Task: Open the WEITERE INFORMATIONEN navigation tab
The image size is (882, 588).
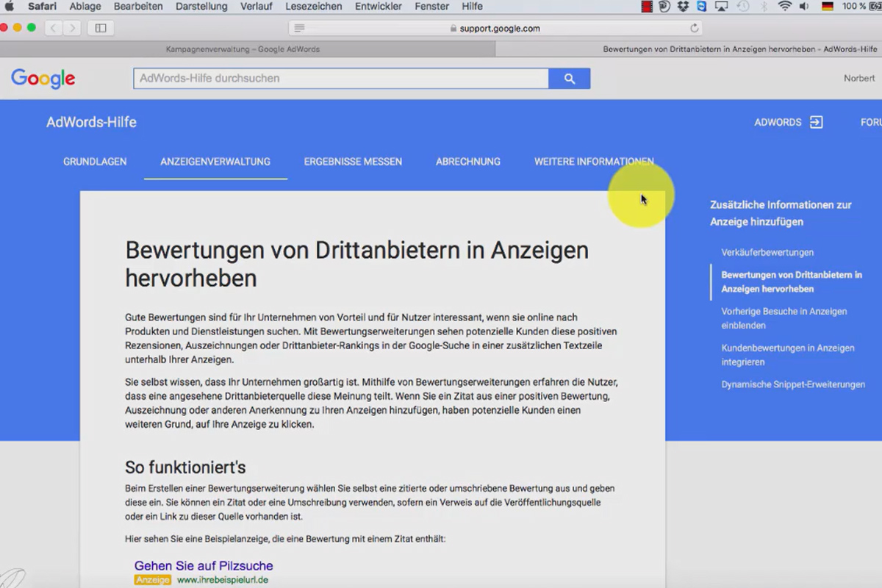Action: click(x=594, y=162)
